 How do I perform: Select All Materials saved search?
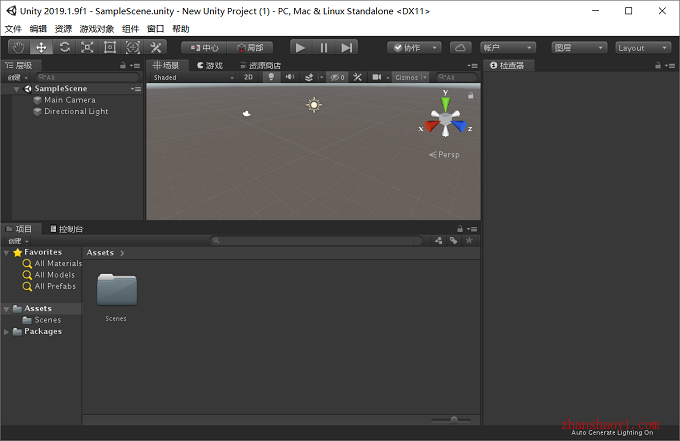[x=52, y=263]
